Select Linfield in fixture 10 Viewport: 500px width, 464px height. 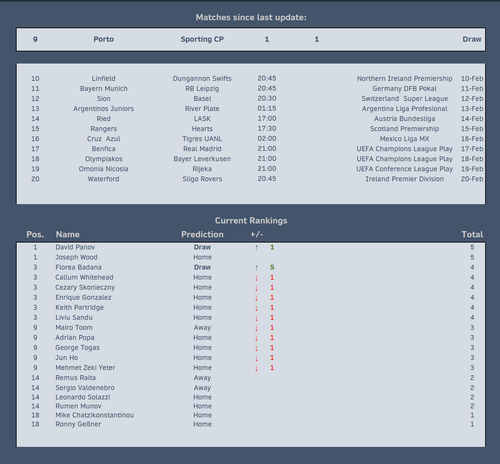coord(103,79)
